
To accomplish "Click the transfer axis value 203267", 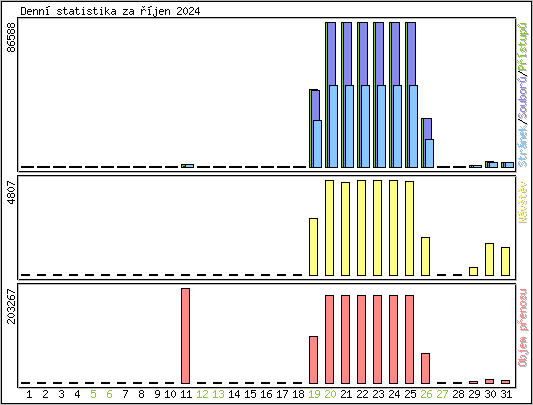I will coord(12,306).
